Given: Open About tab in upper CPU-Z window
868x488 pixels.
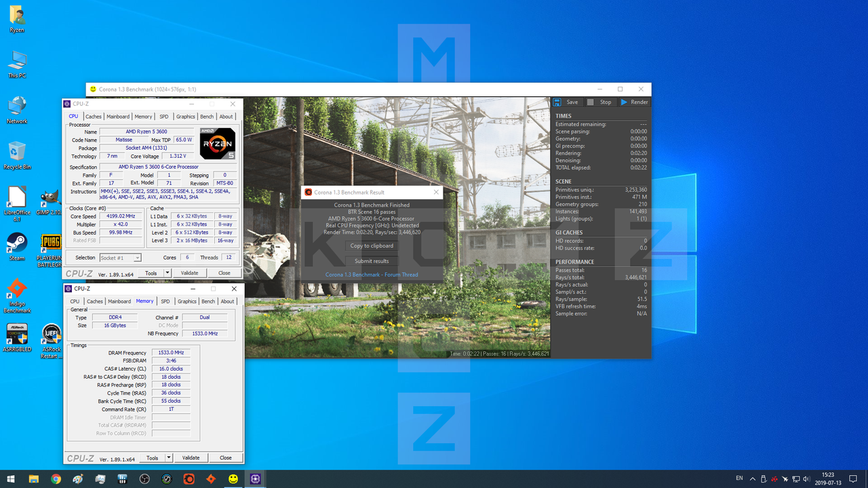Looking at the screenshot, I should (x=226, y=117).
